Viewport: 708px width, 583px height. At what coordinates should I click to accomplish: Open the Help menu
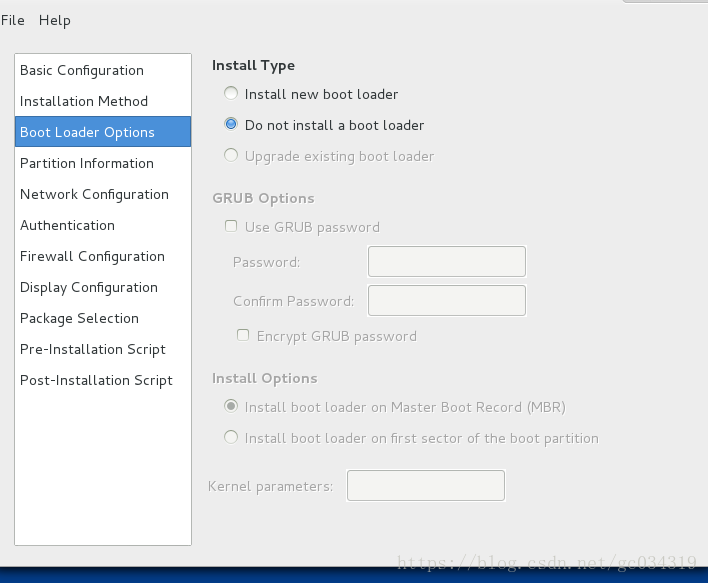coord(55,20)
